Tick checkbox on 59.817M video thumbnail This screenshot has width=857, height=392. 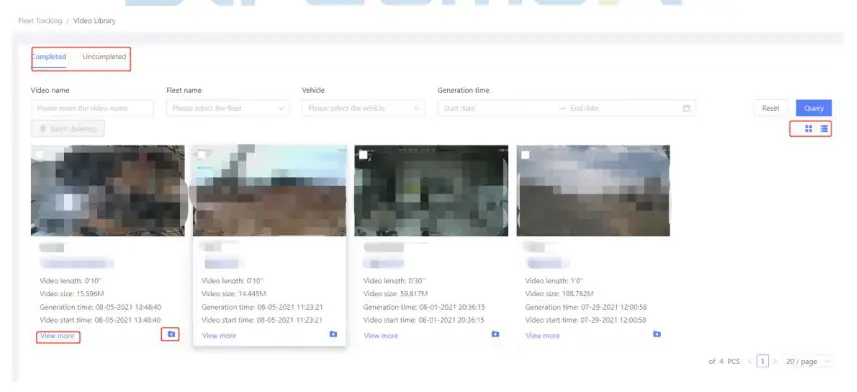point(363,155)
